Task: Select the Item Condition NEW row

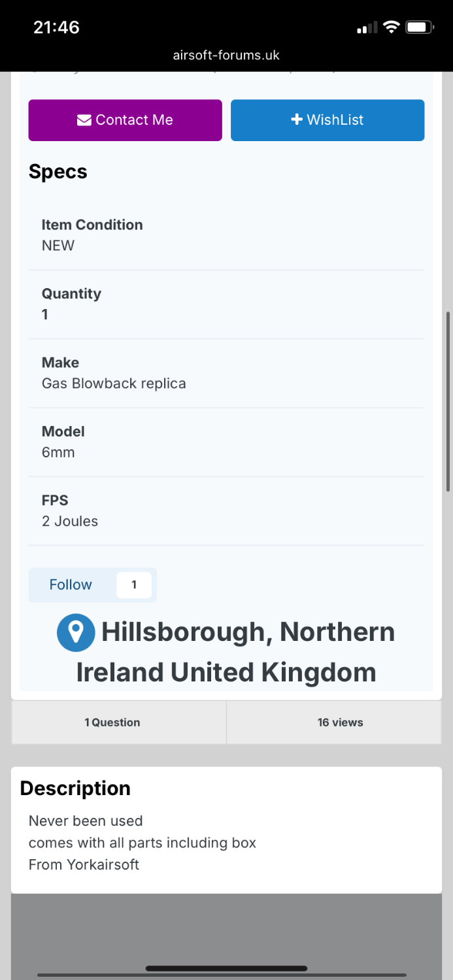Action: (226, 235)
